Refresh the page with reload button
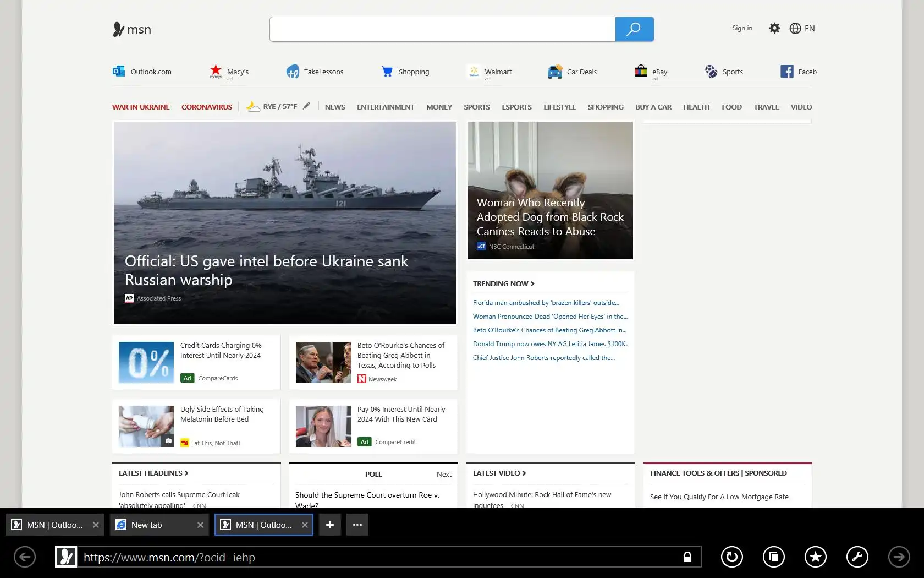The width and height of the screenshot is (924, 578). pyautogui.click(x=732, y=557)
